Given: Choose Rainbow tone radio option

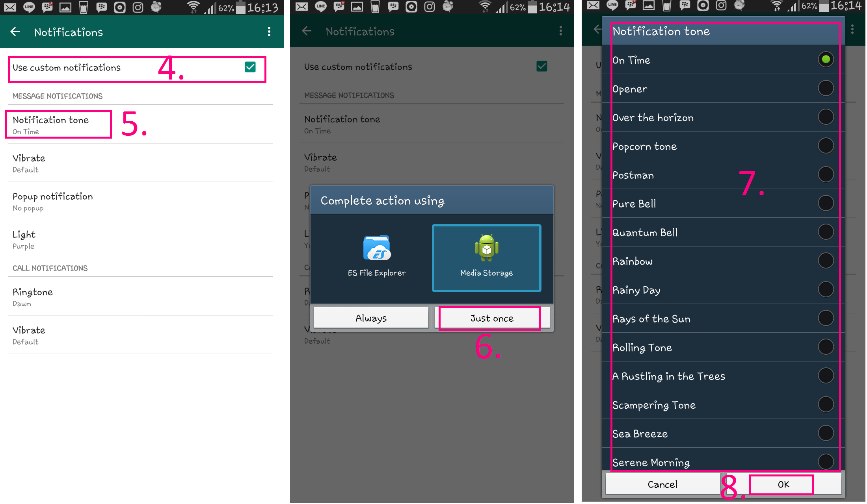Looking at the screenshot, I should point(826,261).
